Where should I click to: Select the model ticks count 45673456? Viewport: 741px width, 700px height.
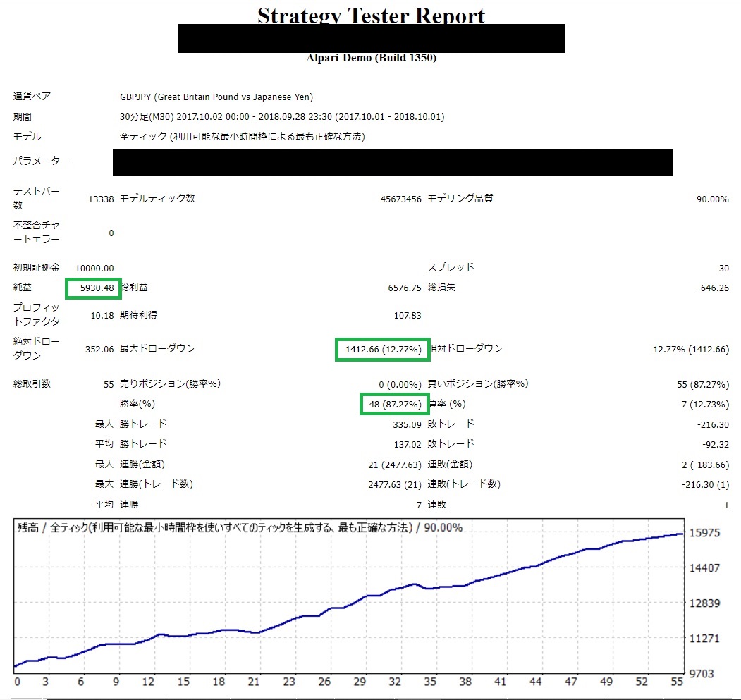pos(400,199)
